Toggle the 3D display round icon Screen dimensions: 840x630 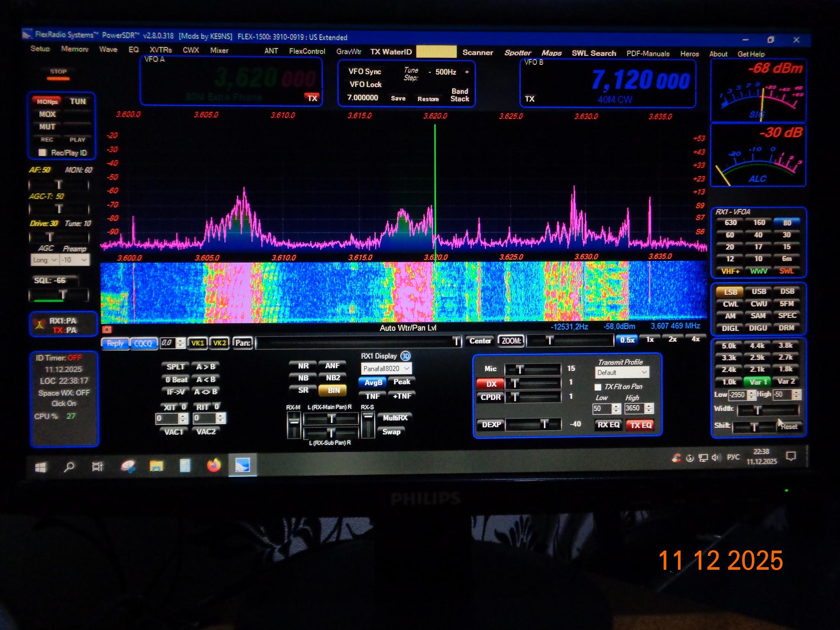point(406,356)
